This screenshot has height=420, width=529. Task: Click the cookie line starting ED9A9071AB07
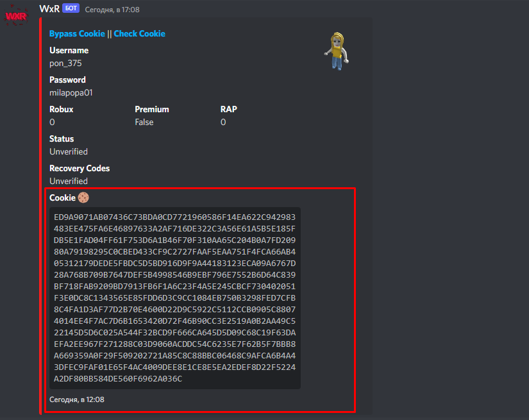174,217
